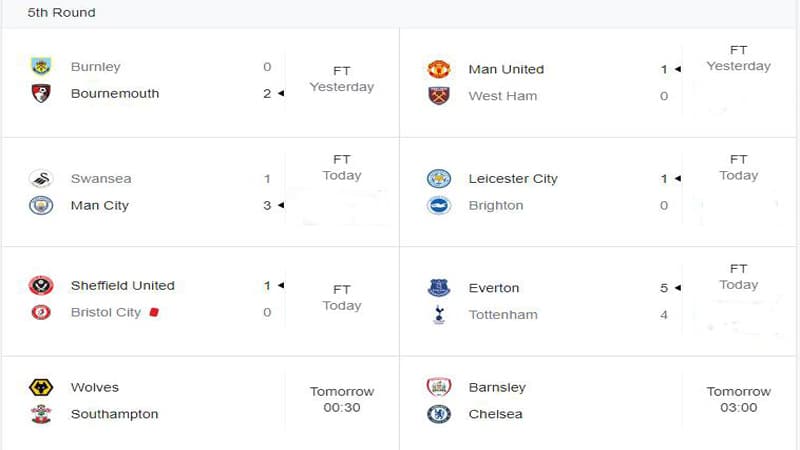Click the Everton club crest
Screen dimensions: 800x450
(x=438, y=288)
